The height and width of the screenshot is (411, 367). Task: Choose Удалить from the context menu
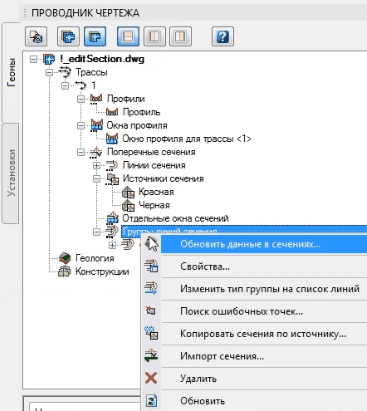click(255, 379)
